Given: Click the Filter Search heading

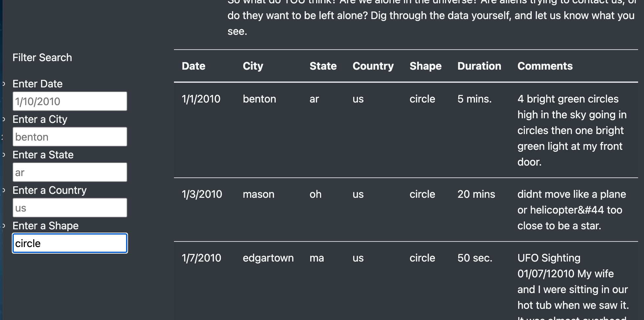Looking at the screenshot, I should pyautogui.click(x=42, y=57).
